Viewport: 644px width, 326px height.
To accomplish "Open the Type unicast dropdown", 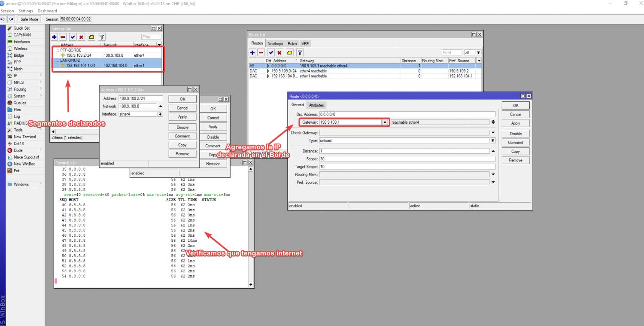I will pos(493,140).
